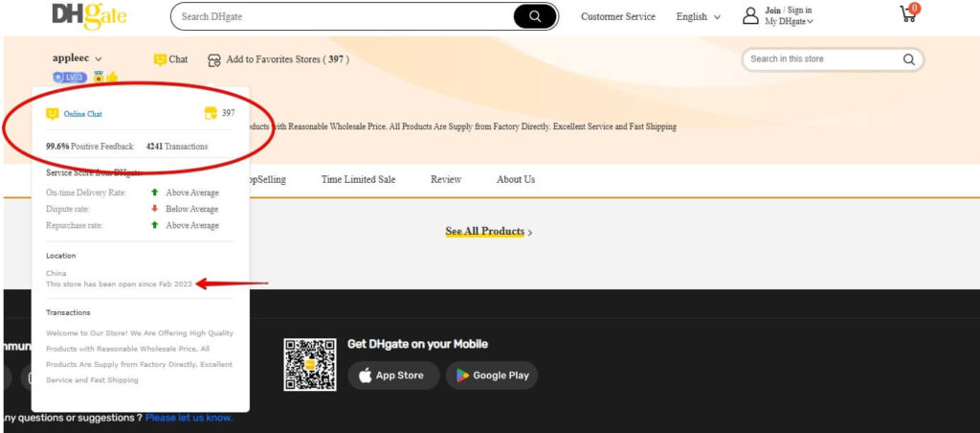Click Repurchase rate green up arrow

[154, 224]
